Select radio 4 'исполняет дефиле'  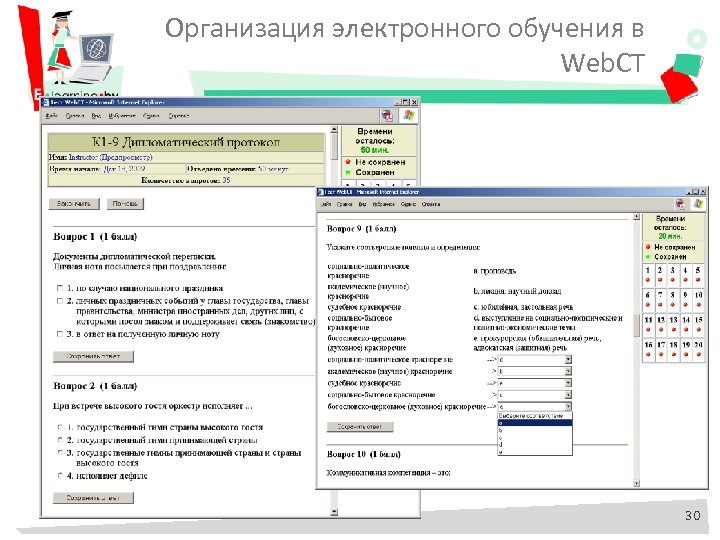point(60,476)
